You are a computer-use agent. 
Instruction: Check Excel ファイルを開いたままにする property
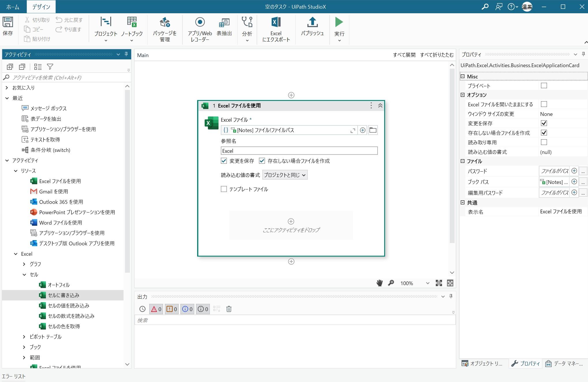(544, 104)
